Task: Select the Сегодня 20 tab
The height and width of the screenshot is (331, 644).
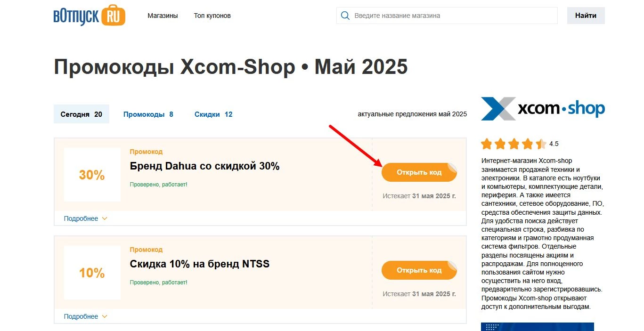Action: (81, 114)
